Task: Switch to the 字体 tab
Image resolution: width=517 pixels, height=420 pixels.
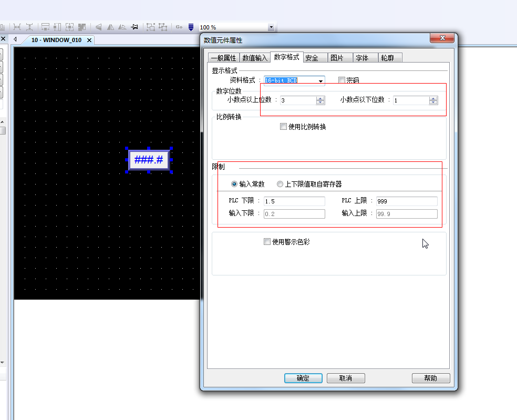Action: (361, 58)
